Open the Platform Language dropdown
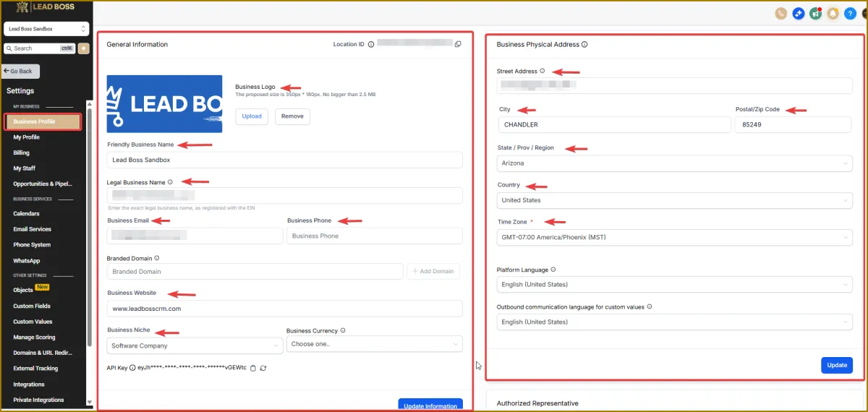The image size is (868, 412). click(675, 285)
